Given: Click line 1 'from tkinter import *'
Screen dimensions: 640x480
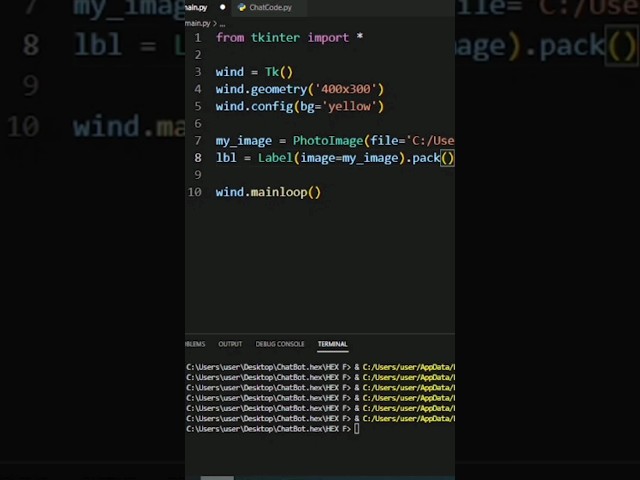Looking at the screenshot, I should (x=289, y=38).
